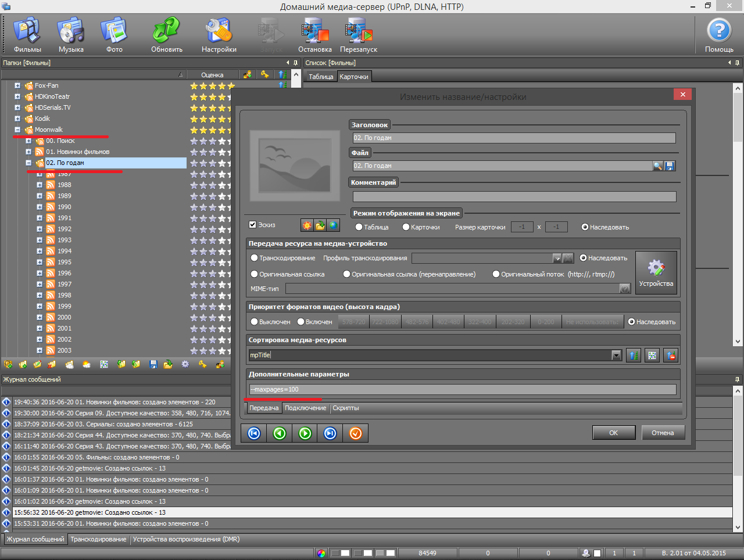Select the Транскодирование radio button
744x560 pixels.
click(255, 258)
